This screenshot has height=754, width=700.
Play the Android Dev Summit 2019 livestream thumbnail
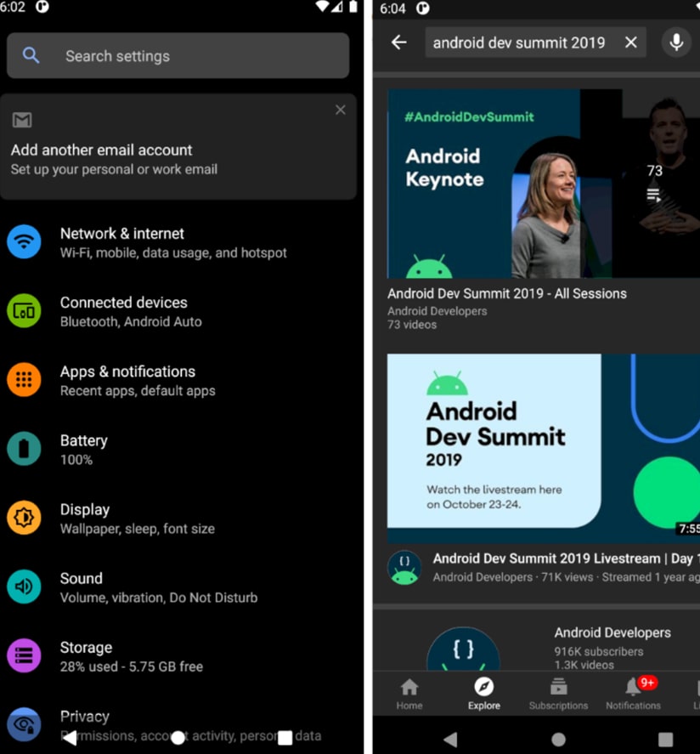(x=544, y=448)
